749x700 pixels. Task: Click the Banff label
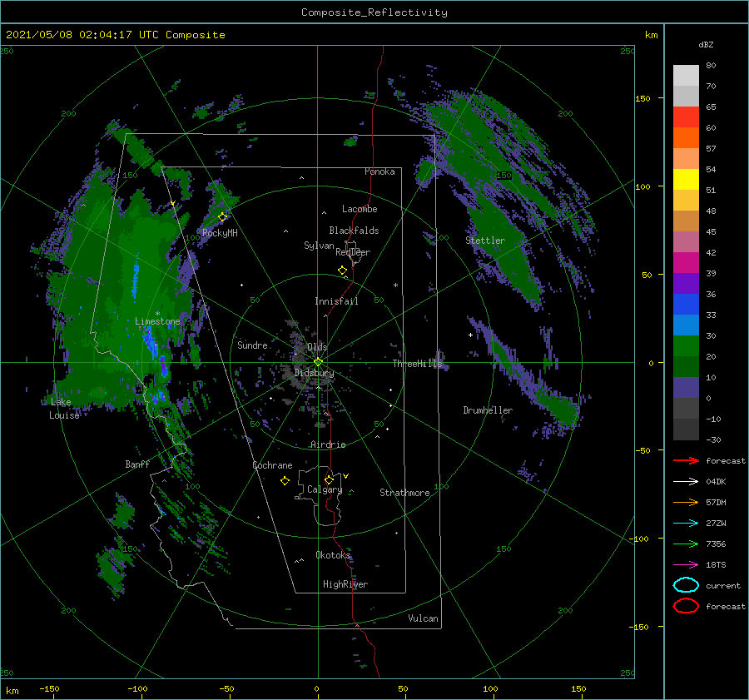click(x=137, y=464)
